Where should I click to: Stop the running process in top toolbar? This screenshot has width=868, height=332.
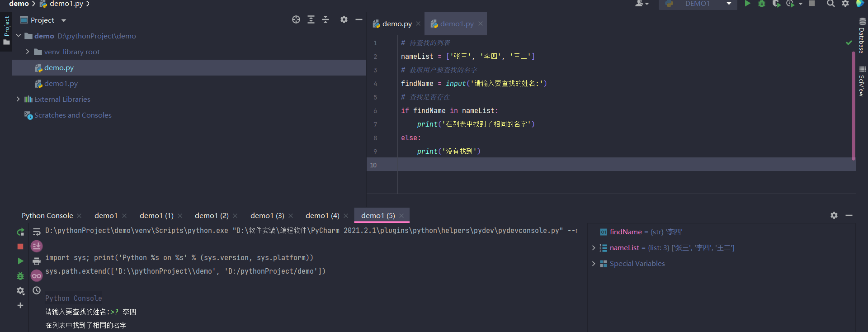[812, 4]
